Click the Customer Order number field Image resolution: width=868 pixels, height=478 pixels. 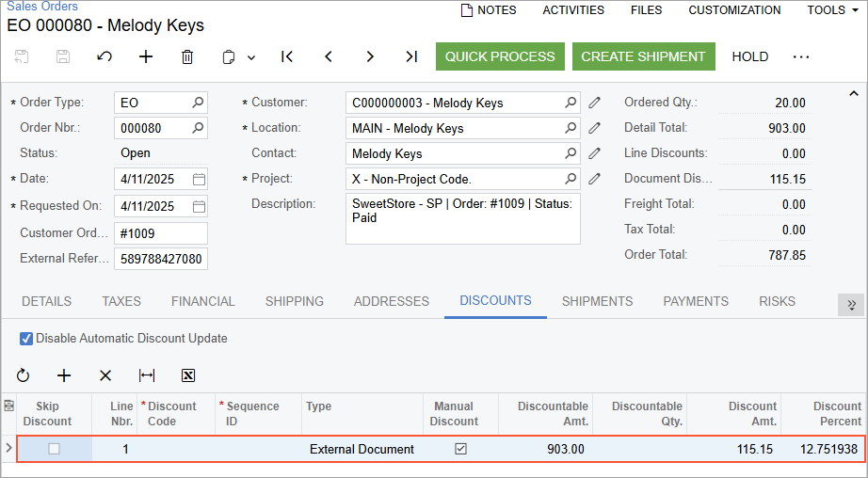click(160, 233)
